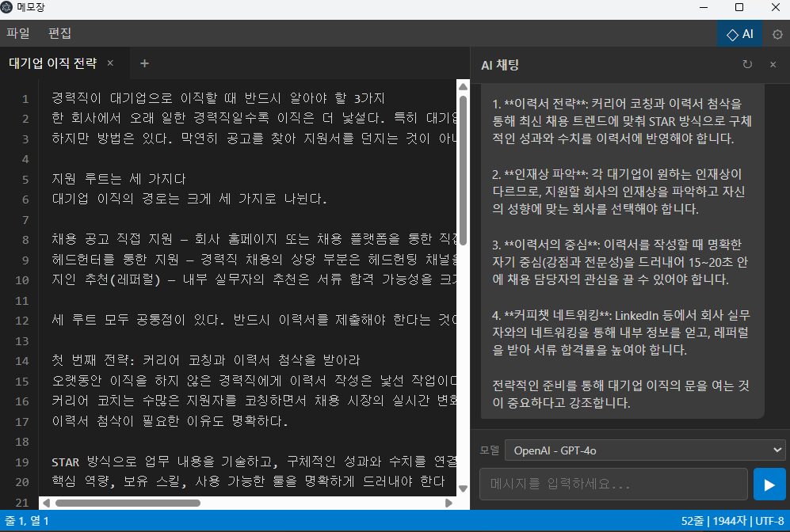Click the editor scroll down arrow
Viewport: 790px width, 532px height.
coord(463,488)
